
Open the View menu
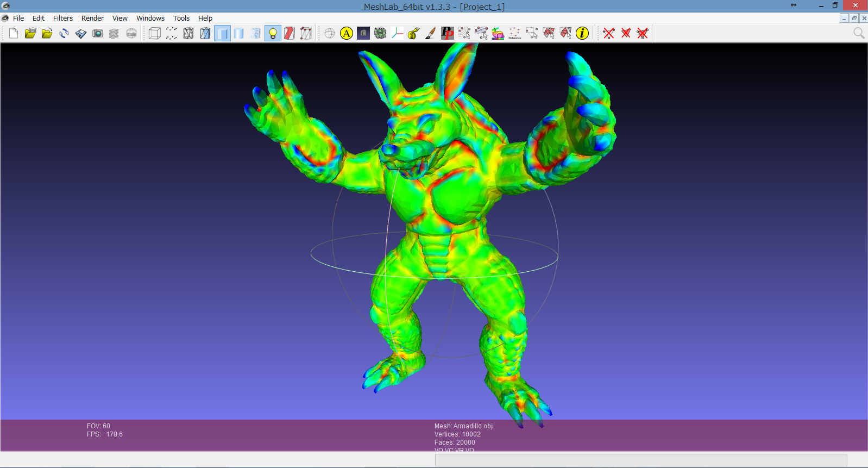(120, 18)
